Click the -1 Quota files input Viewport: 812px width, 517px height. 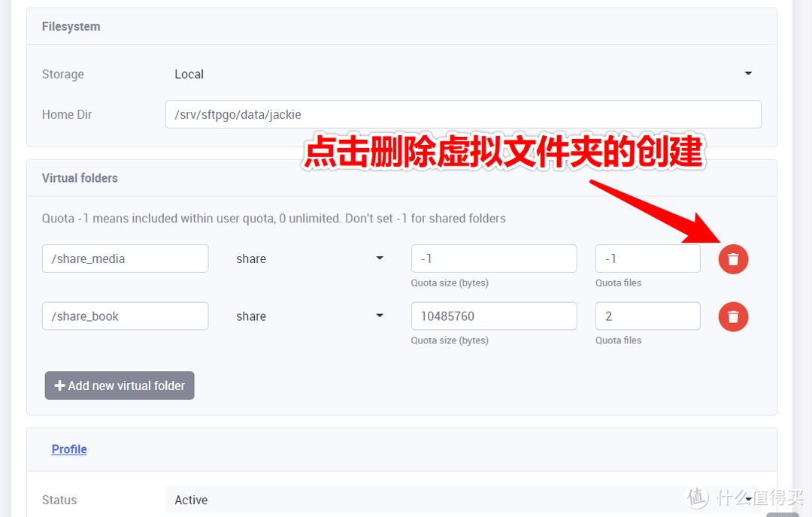click(647, 258)
